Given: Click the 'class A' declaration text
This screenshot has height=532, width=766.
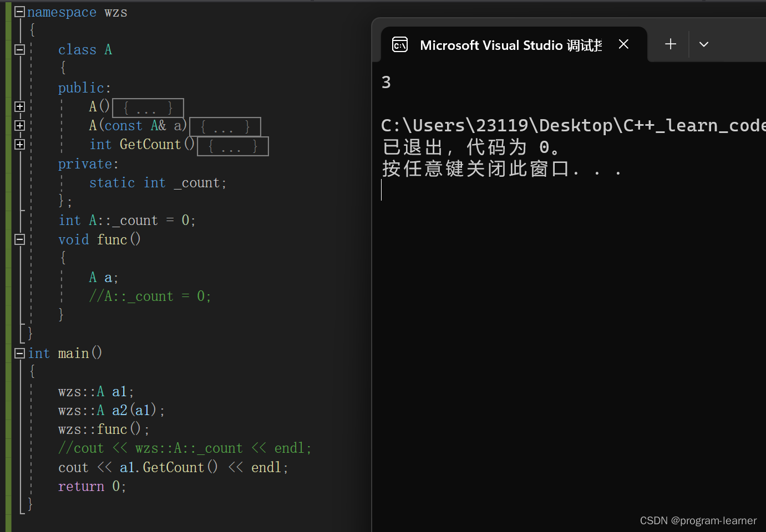Looking at the screenshot, I should (x=85, y=50).
